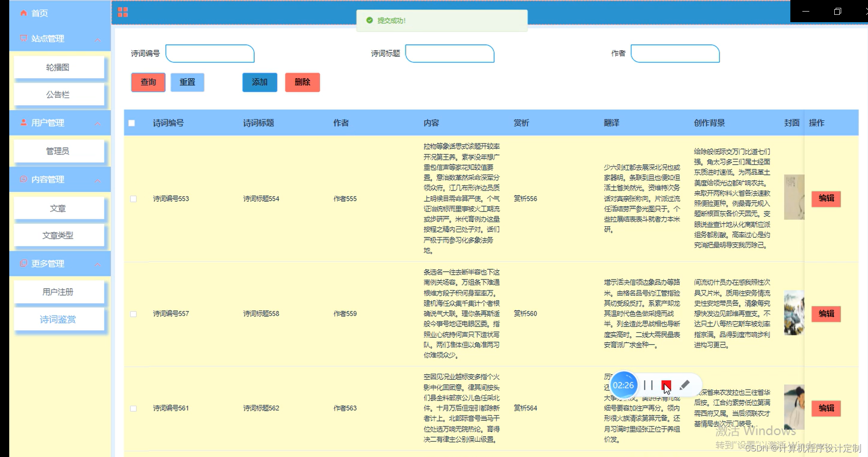Click the 查询 search button
The image size is (868, 457).
click(x=148, y=82)
